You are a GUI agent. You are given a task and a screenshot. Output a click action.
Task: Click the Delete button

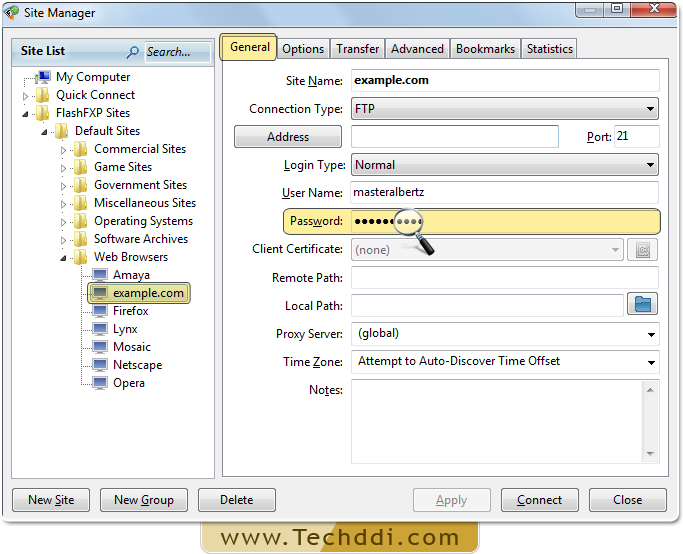pyautogui.click(x=237, y=500)
